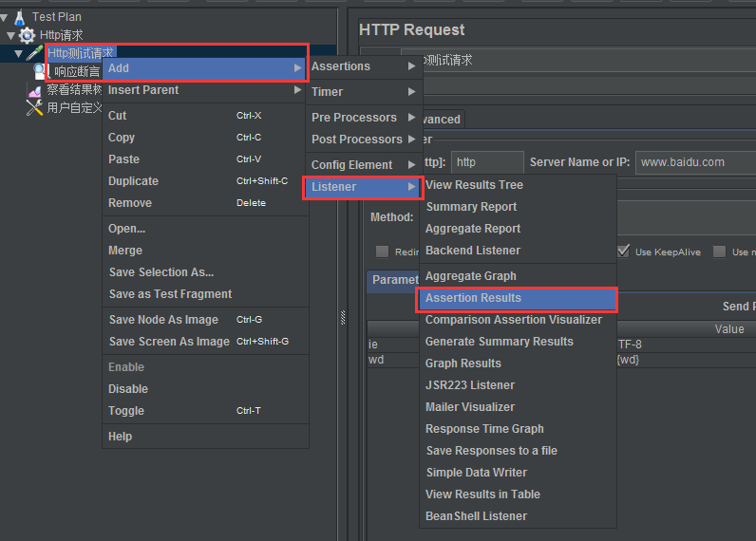Add a Simple Data Writer listener
Screen dimensions: 756x541
point(518,473)
